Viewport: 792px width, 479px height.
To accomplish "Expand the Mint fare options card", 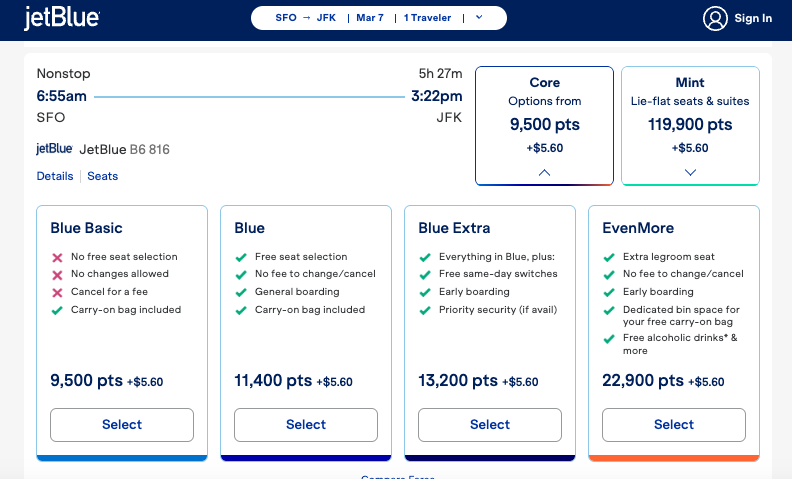I will click(x=690, y=126).
